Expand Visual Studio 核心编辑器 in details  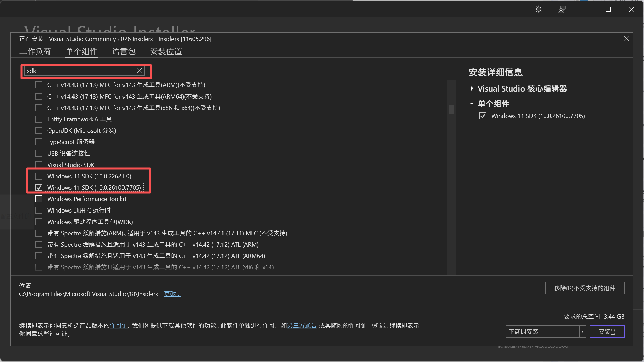[472, 89]
